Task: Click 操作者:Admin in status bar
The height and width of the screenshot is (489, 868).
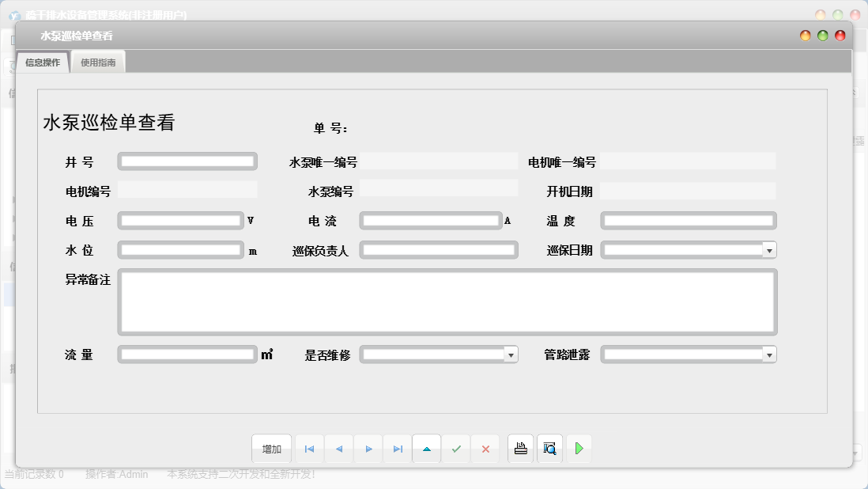Action: click(x=117, y=474)
